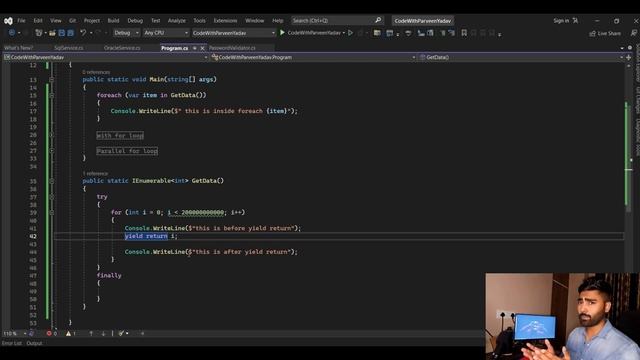640x360 pixels.
Task: Click the open tabs list arrow beside the gear
Action: click(622, 48)
